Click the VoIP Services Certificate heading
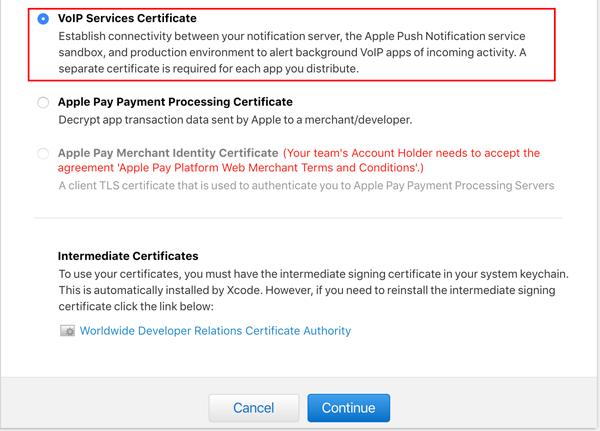The width and height of the screenshot is (600, 431). pyautogui.click(x=127, y=18)
